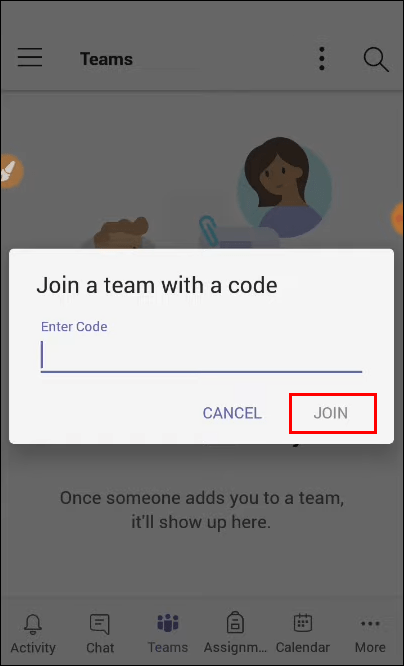Image resolution: width=404 pixels, height=666 pixels.
Task: Click the Teams title in the header
Action: [106, 59]
